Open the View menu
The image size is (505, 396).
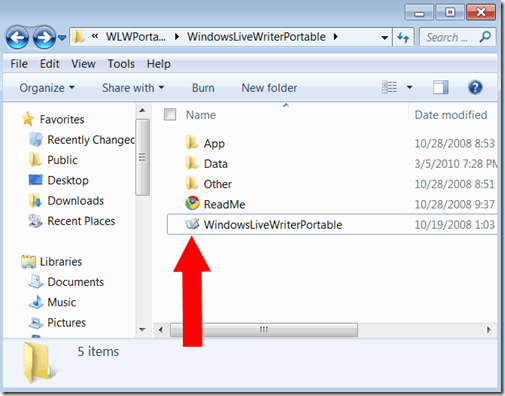[83, 64]
